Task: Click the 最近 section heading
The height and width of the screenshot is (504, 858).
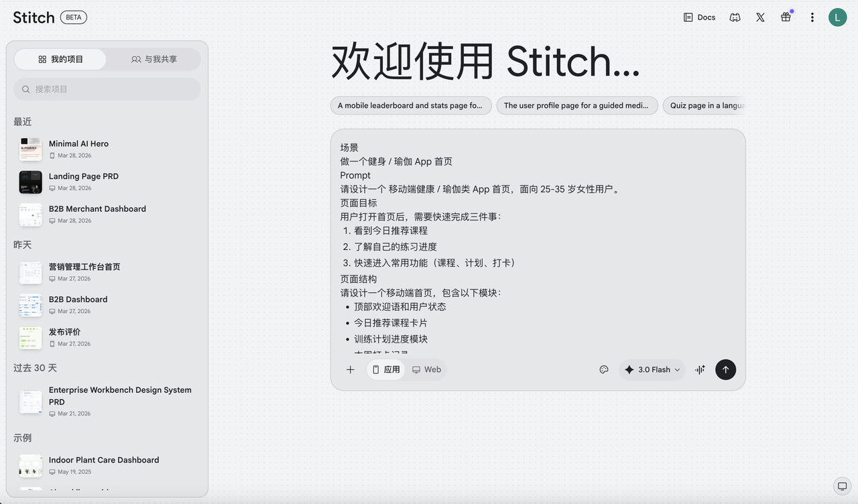Action: [x=23, y=121]
